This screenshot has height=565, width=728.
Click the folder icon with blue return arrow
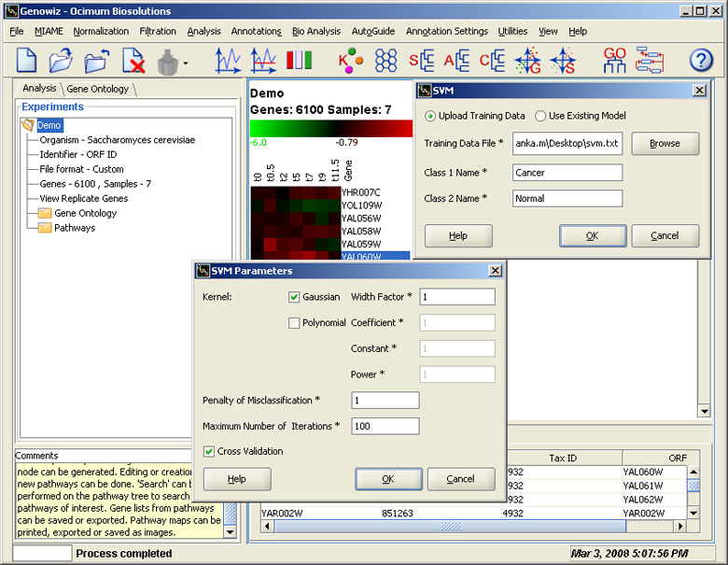[97, 61]
